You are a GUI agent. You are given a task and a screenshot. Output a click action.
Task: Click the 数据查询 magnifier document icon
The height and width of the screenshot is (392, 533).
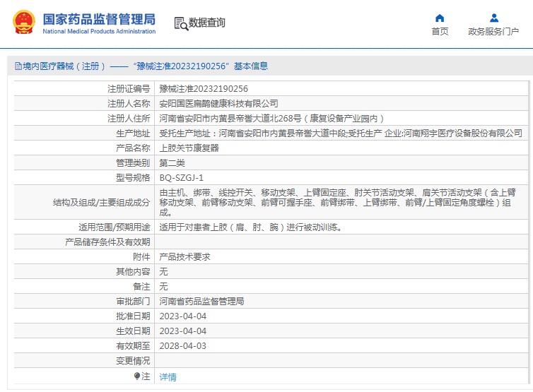click(180, 23)
